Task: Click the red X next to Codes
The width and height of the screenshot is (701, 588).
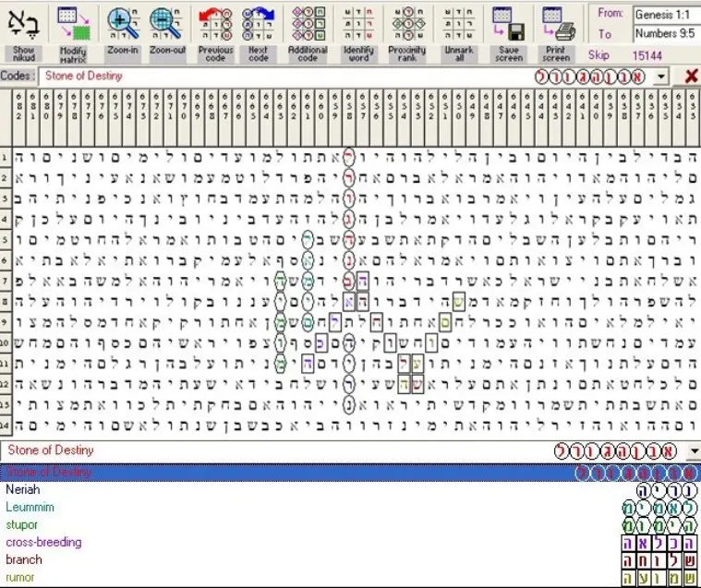Action: [691, 76]
